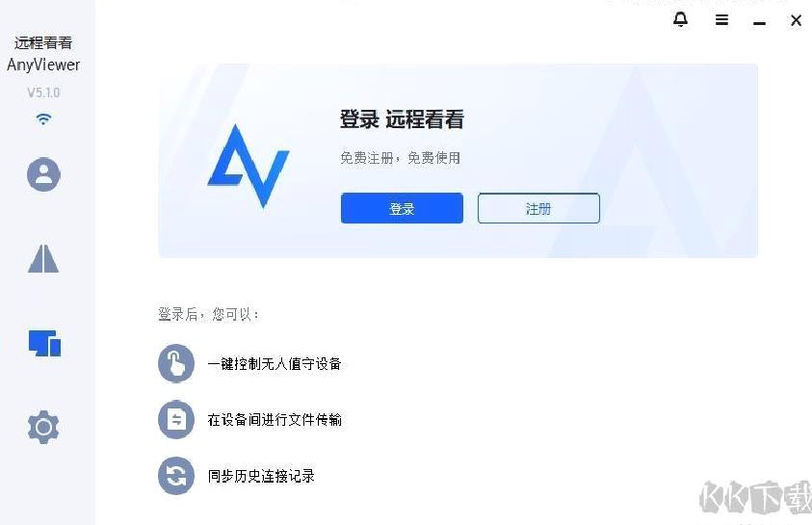Screen dimensions: 812x525
Task: Click the sync history arrows icon
Action: (x=176, y=475)
